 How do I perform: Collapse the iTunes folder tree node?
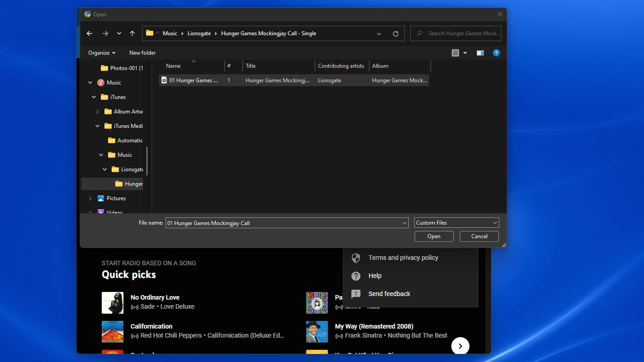[94, 97]
